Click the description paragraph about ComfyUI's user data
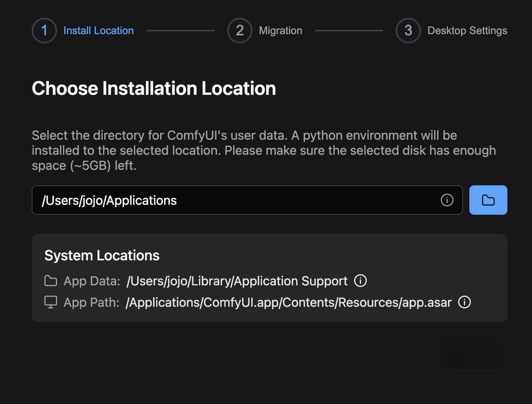 tap(264, 150)
